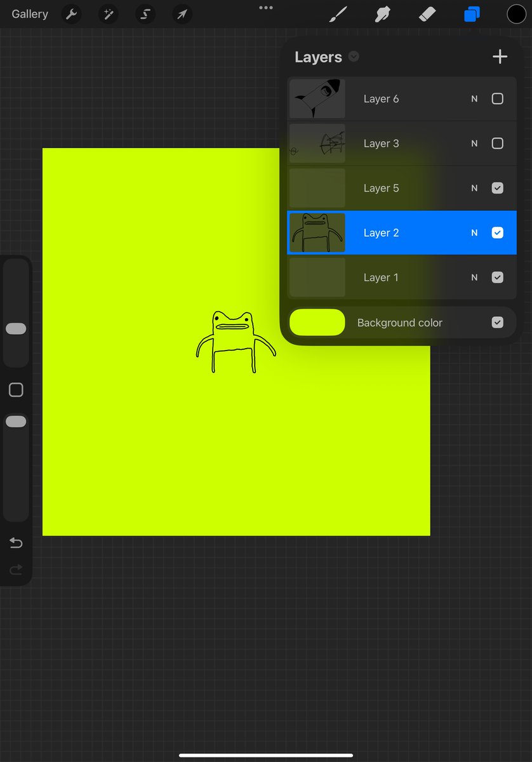Select the 'Layer 3' name text
This screenshot has width=532, height=762.
click(381, 144)
